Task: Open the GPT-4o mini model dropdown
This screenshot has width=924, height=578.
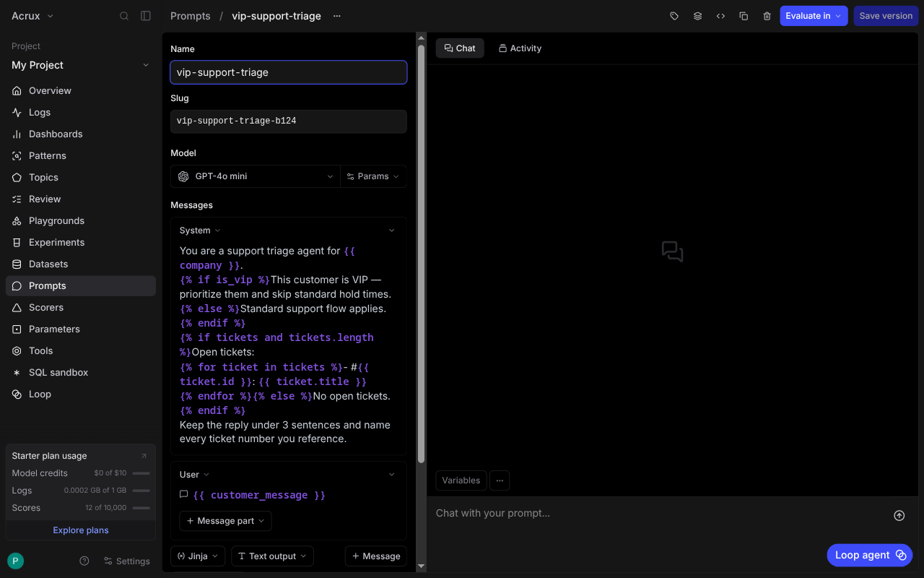Action: (x=256, y=176)
